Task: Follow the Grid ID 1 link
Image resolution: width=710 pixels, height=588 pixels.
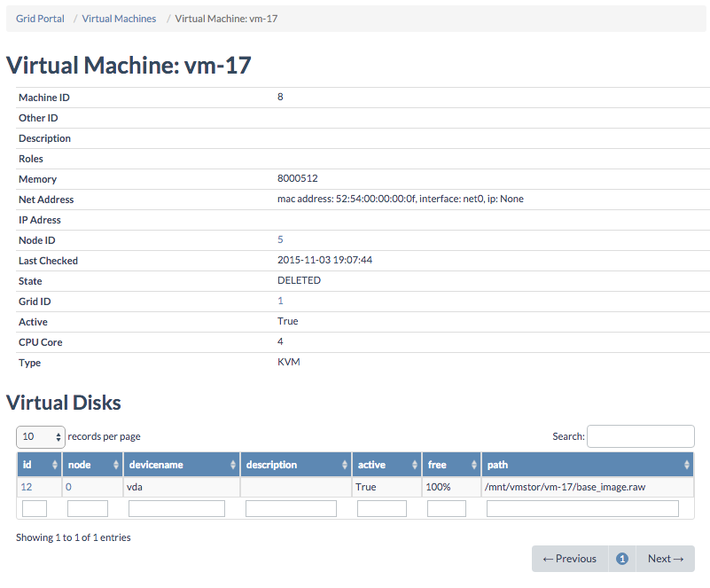Action: pos(280,301)
